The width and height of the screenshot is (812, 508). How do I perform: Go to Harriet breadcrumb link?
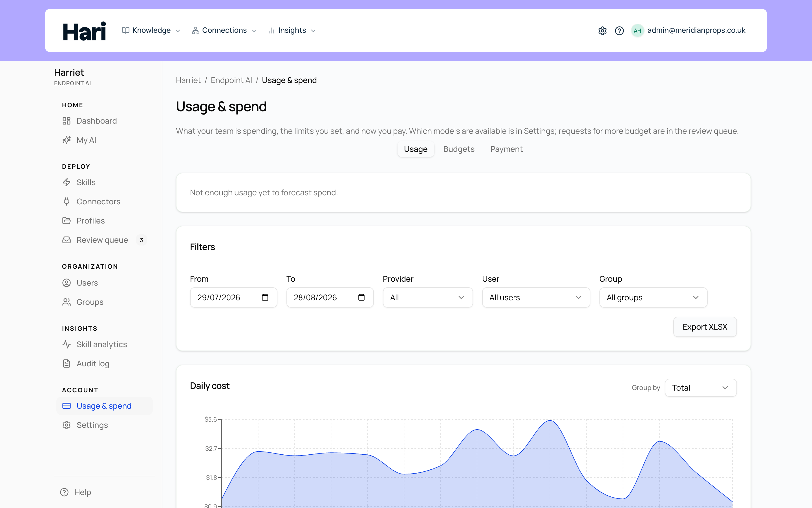(x=188, y=80)
